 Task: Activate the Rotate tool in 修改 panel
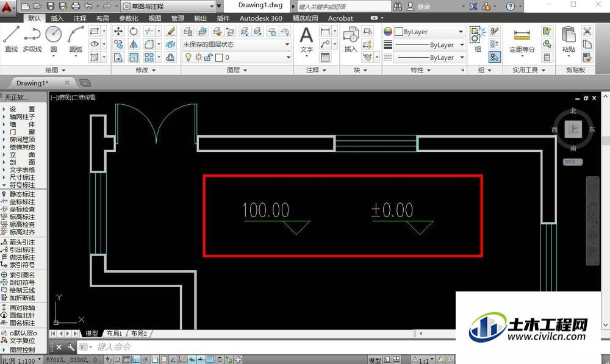pyautogui.click(x=134, y=32)
